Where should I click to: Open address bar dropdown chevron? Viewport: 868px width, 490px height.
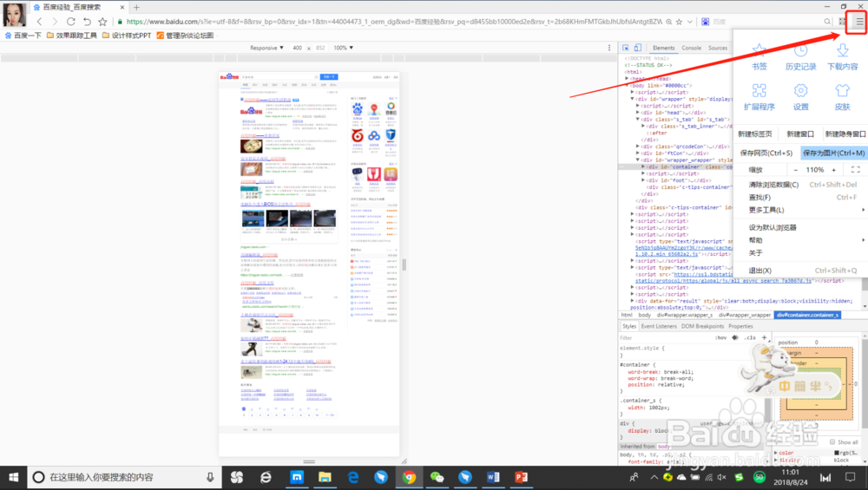690,22
